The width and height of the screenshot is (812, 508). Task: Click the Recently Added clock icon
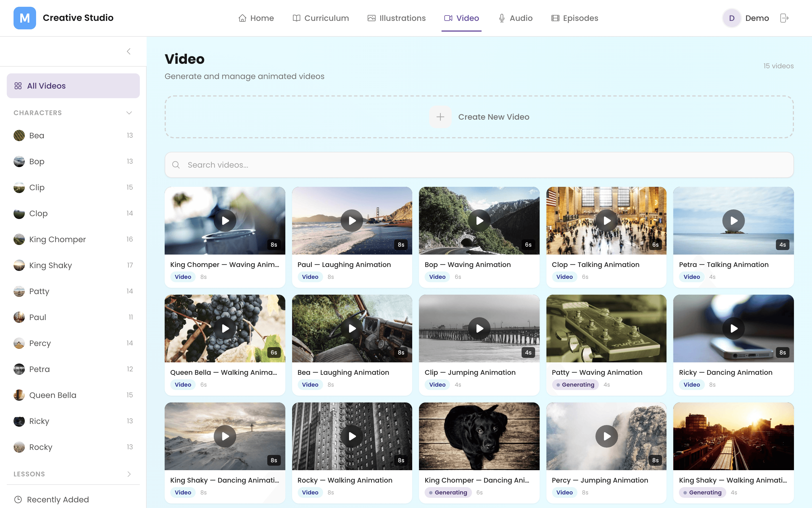tap(18, 500)
